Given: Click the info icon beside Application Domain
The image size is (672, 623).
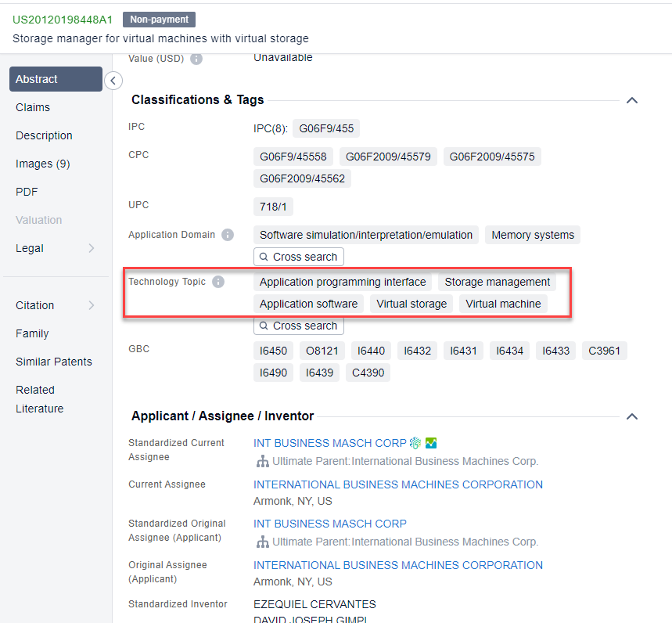Looking at the screenshot, I should coord(228,235).
